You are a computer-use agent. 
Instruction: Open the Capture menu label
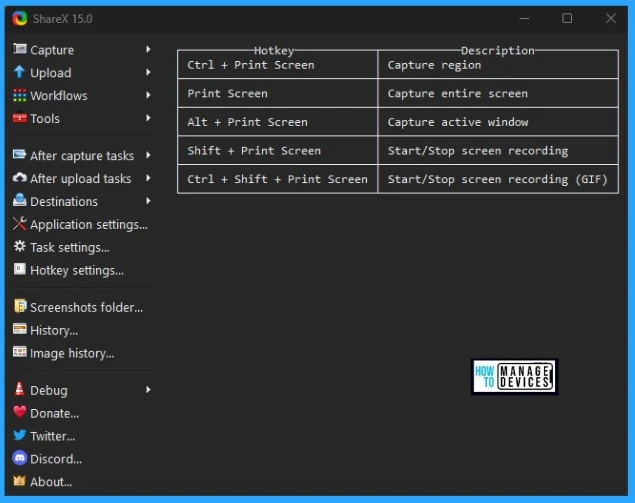pyautogui.click(x=52, y=50)
